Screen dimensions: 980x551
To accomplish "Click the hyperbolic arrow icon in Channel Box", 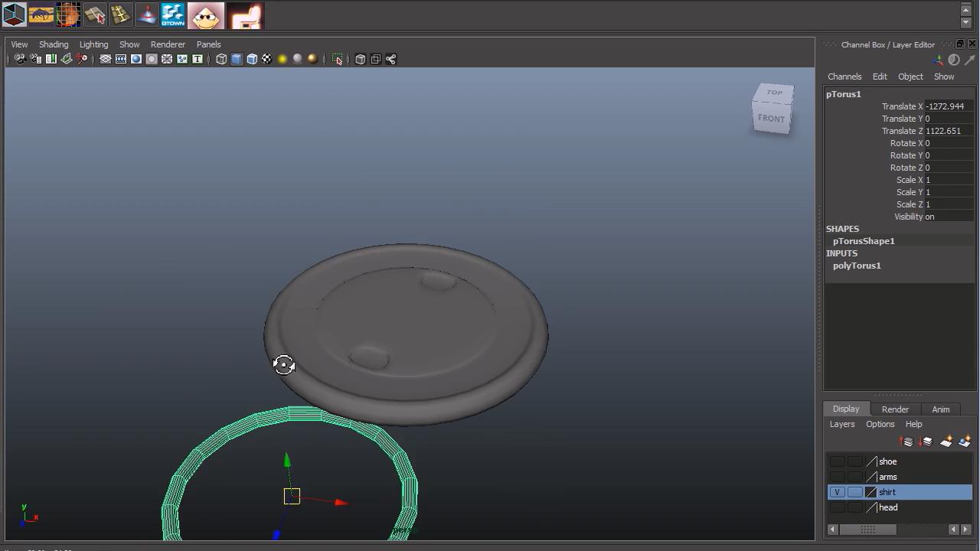I will click(970, 60).
